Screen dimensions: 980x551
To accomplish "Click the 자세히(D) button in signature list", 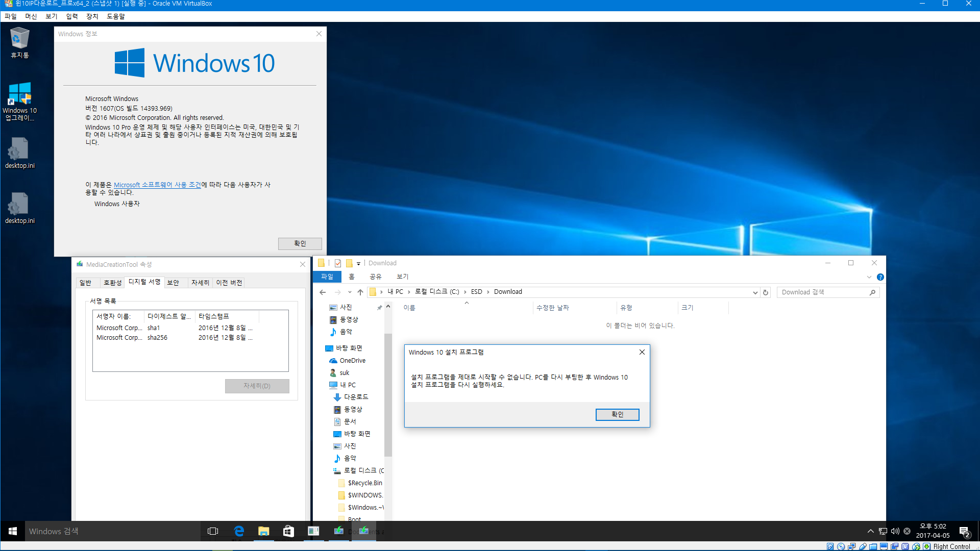I will coord(257,386).
